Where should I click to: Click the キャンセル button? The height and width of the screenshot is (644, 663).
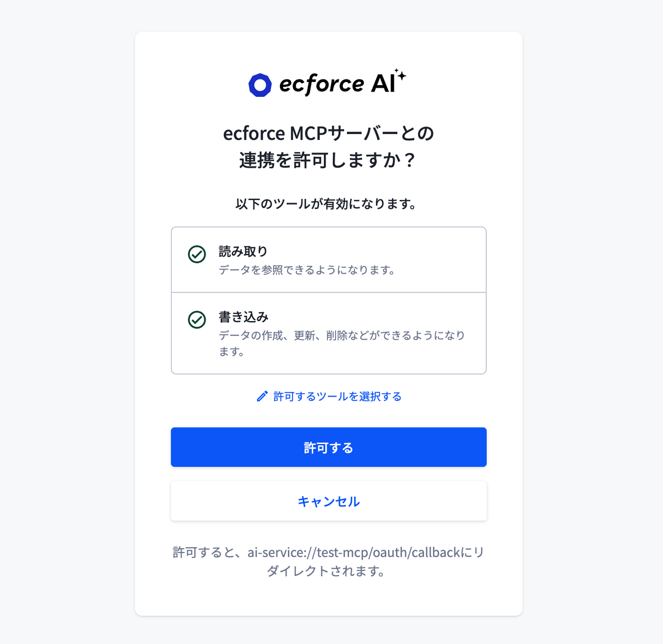(x=328, y=501)
